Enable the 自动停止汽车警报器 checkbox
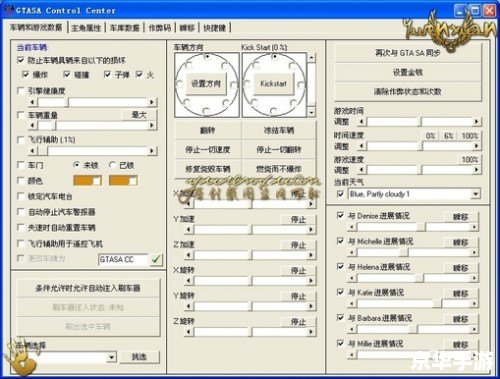Viewport: 500px width, 379px height. coord(21,212)
